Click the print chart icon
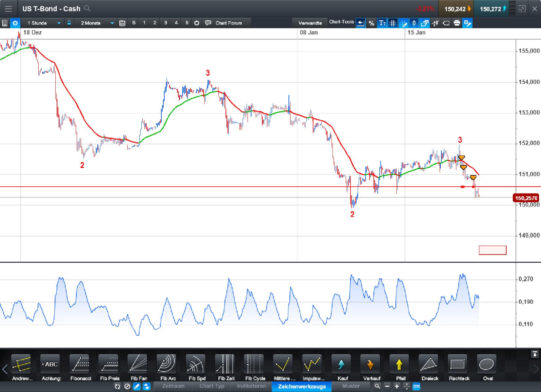Viewport: 541px width, 392px height. pyautogui.click(x=457, y=23)
